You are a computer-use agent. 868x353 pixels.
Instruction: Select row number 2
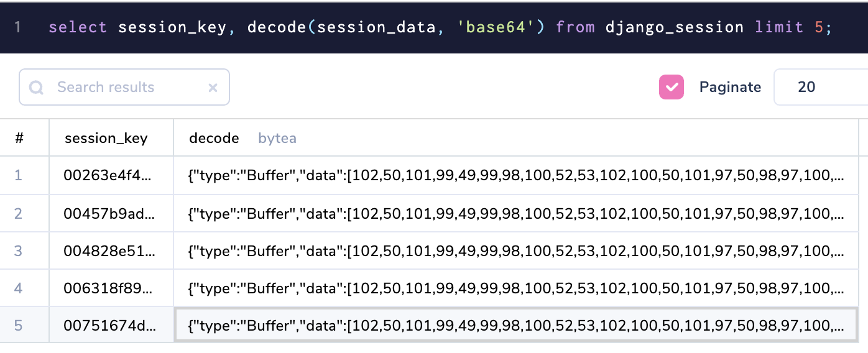18,213
